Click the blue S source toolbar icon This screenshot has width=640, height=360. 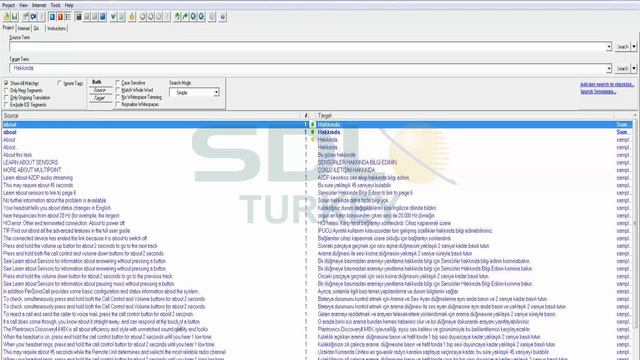[x=52, y=17]
